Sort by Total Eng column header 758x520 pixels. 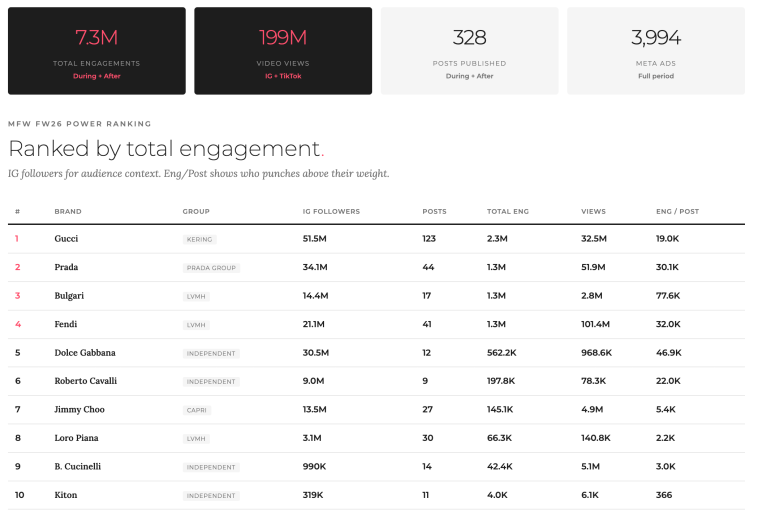point(506,212)
